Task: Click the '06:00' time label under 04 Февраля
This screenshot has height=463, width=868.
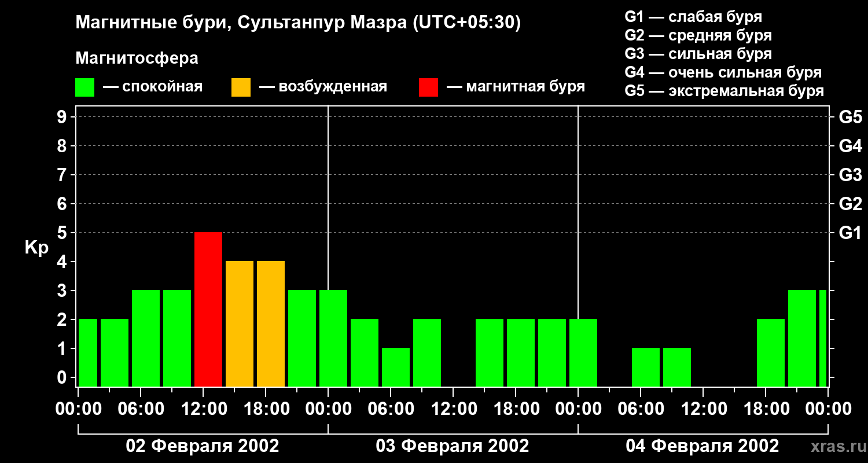Action: 641,409
